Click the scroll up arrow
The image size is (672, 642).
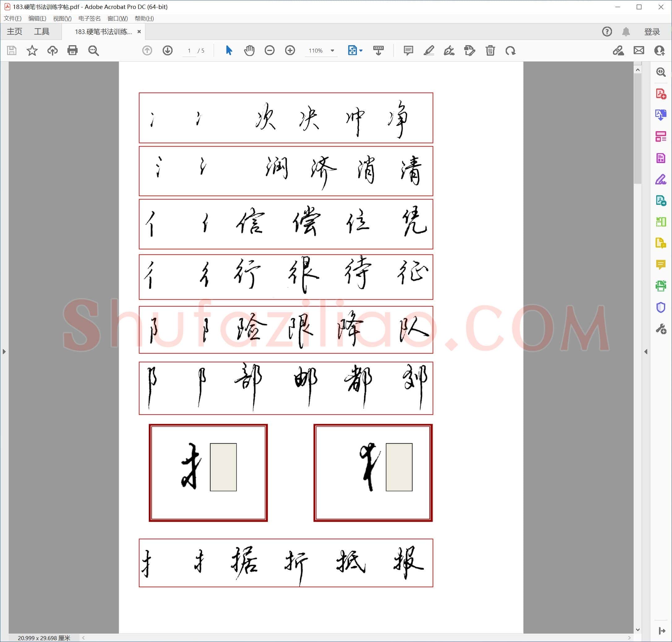tap(637, 70)
